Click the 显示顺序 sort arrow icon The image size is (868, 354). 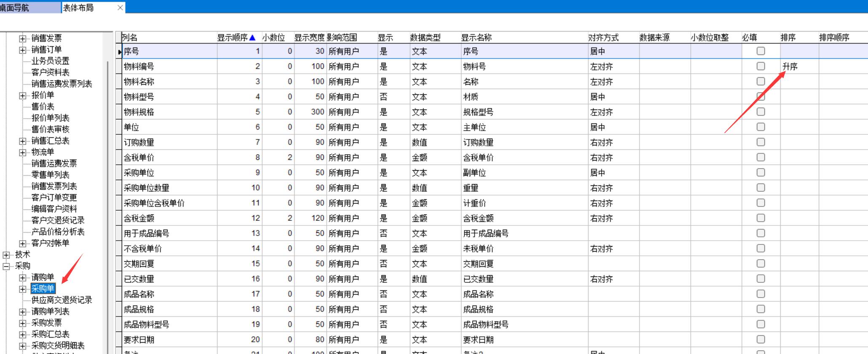(x=252, y=38)
